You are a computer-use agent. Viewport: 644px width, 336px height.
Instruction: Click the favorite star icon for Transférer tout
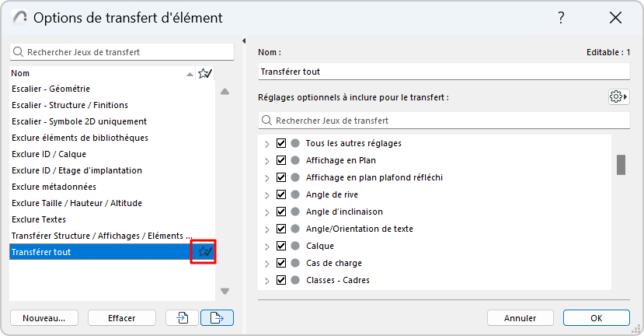(x=205, y=251)
